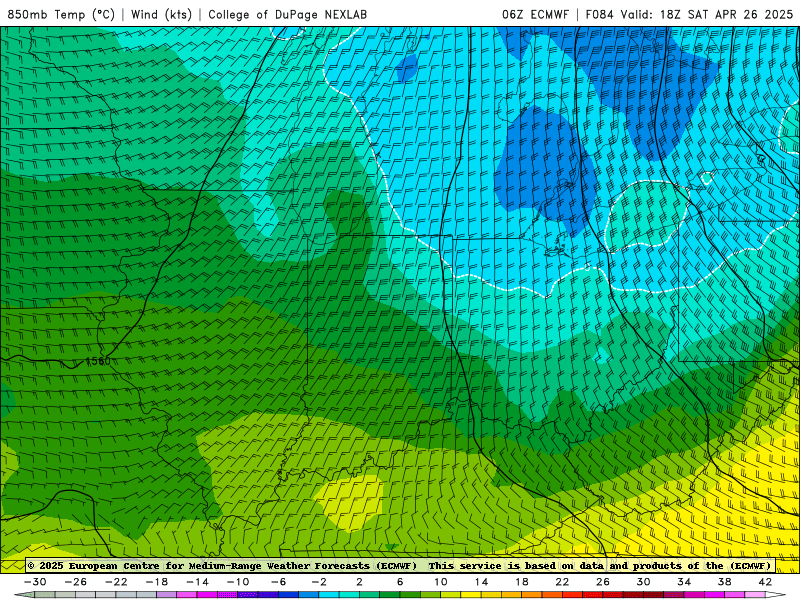Click the 'Valid: 18Z SAT APR 26 2025' text

point(707,15)
